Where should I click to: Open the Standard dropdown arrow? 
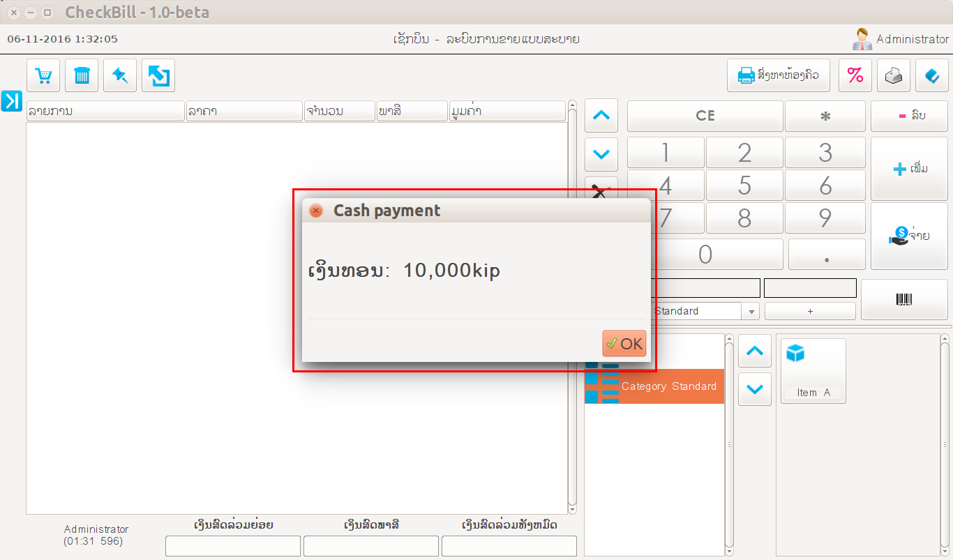[x=751, y=312]
